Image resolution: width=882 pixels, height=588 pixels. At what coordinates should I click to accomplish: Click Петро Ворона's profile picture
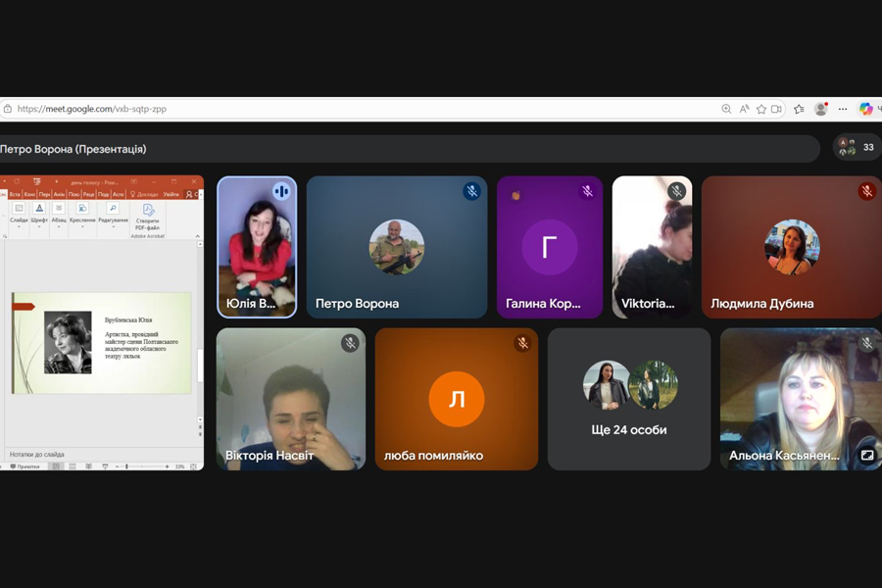point(397,247)
